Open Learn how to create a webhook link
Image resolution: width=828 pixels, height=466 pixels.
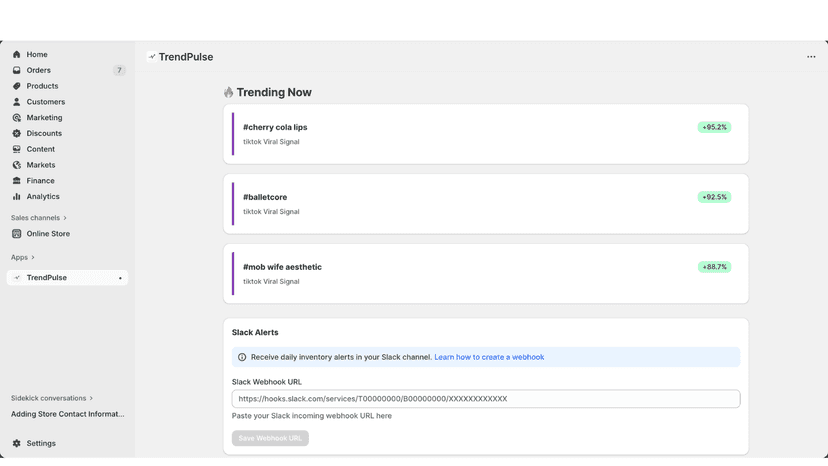click(489, 357)
